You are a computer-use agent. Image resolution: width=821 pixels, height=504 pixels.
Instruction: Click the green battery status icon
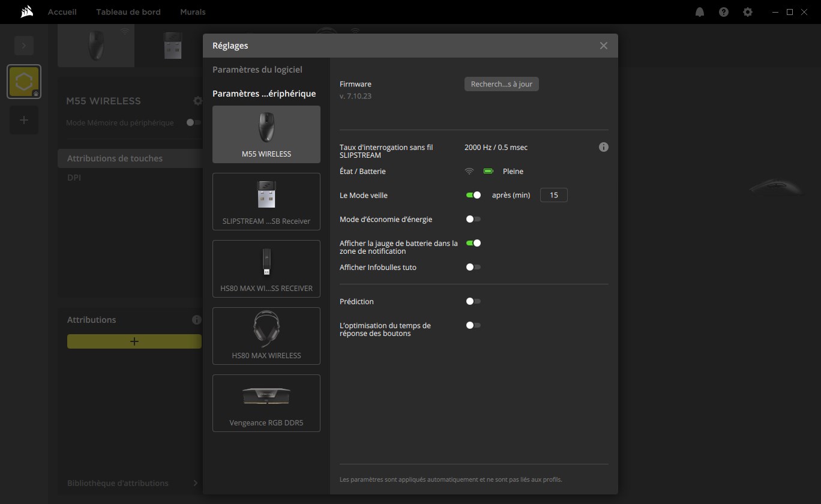point(489,171)
